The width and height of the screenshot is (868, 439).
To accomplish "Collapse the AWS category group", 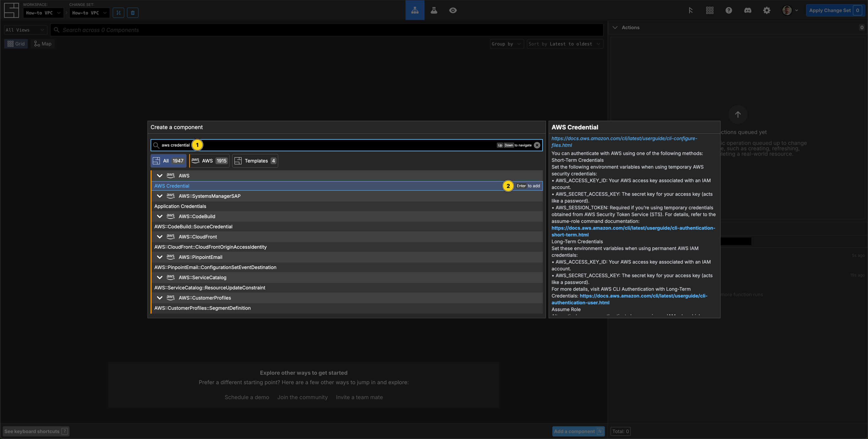I will tap(160, 176).
